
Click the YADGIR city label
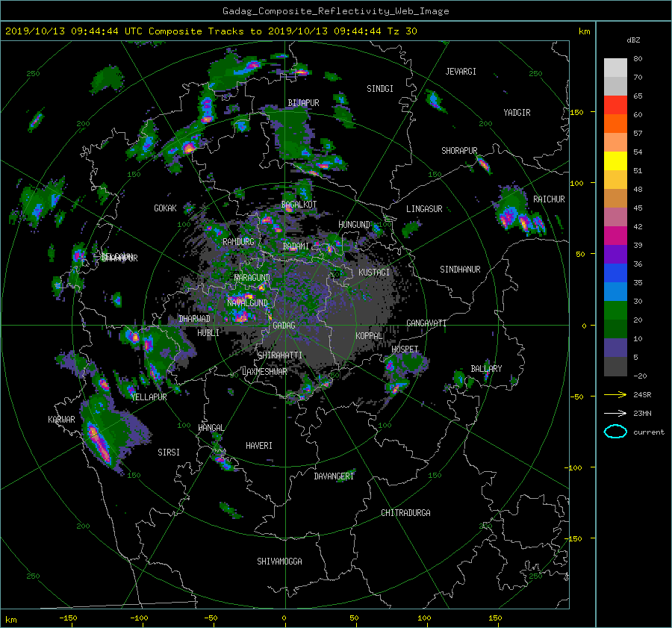click(x=517, y=112)
